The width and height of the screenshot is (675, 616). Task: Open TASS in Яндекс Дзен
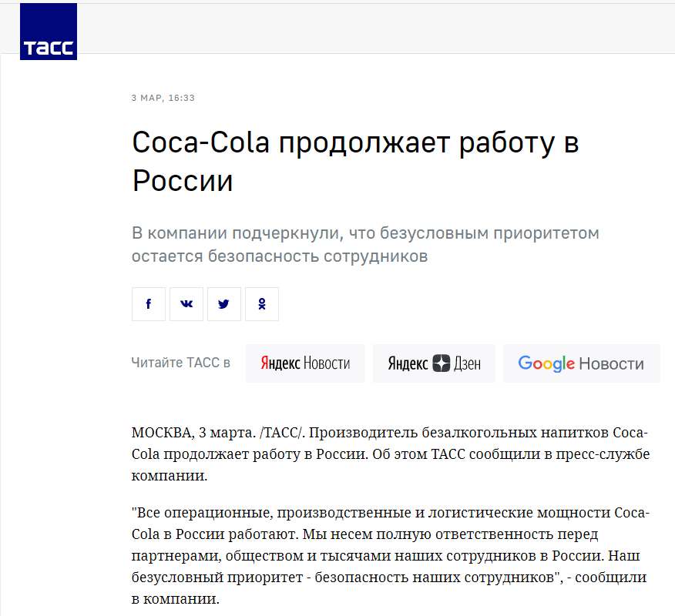click(x=434, y=363)
